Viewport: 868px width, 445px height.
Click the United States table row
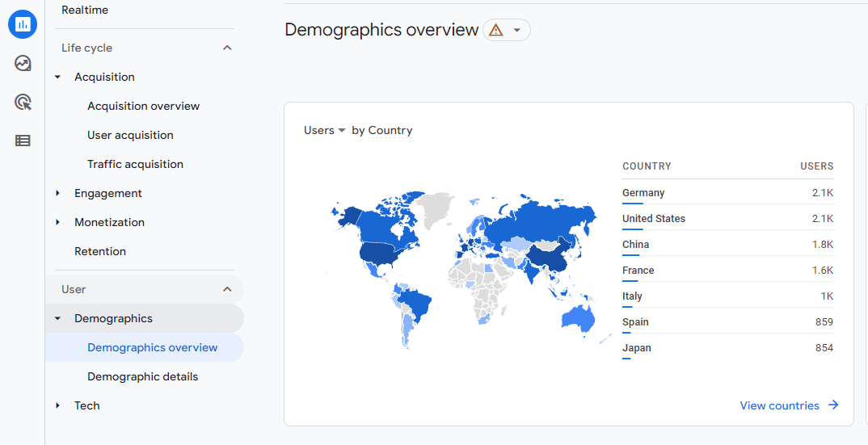tap(727, 219)
